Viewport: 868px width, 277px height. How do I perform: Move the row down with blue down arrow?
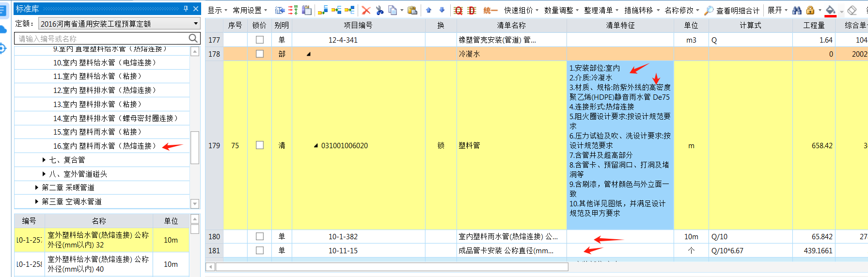(x=442, y=10)
